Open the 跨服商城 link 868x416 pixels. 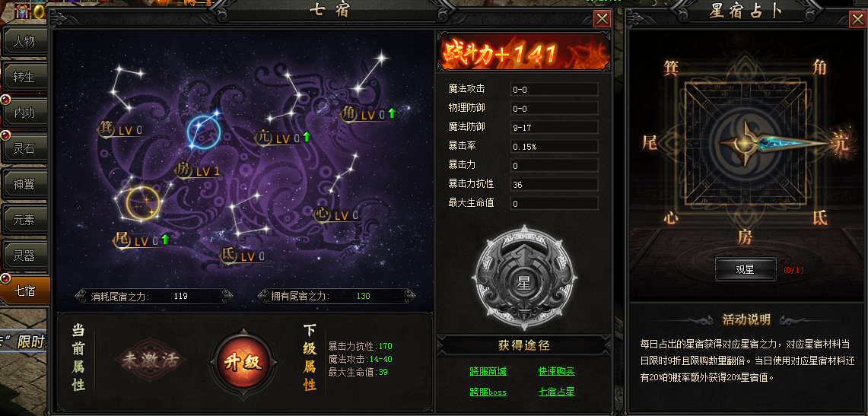click(x=488, y=371)
